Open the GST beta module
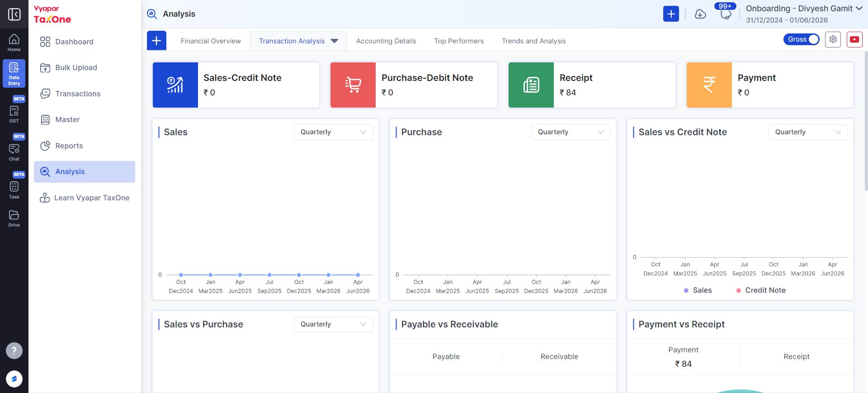 (14, 114)
